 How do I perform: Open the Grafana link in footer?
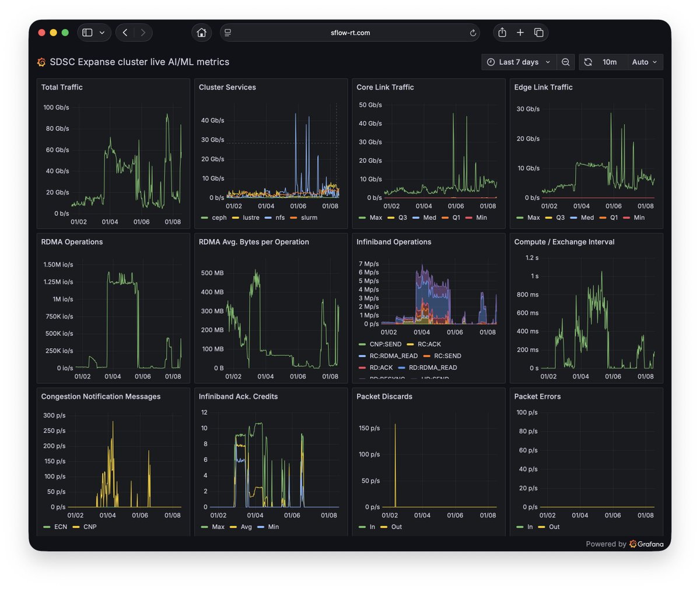point(646,544)
